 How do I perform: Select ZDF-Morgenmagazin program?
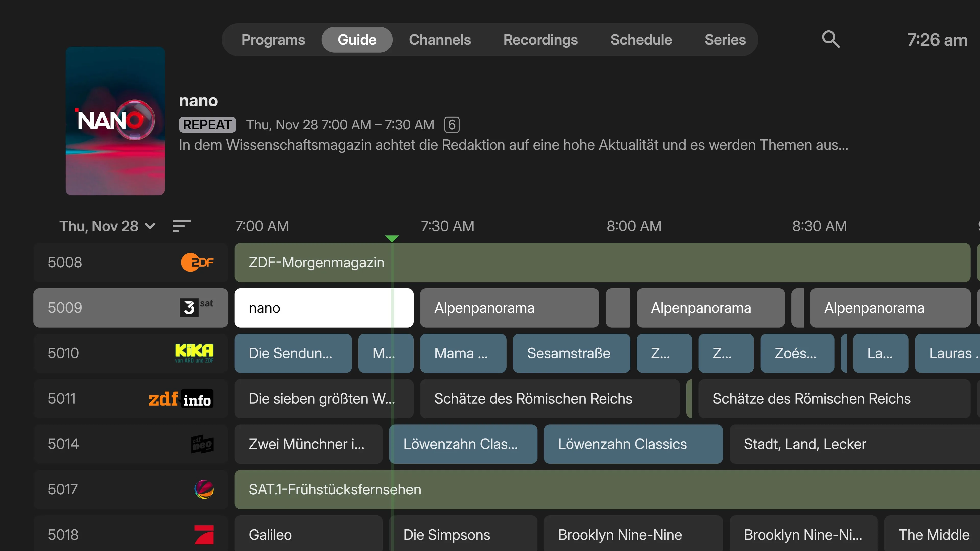(602, 262)
